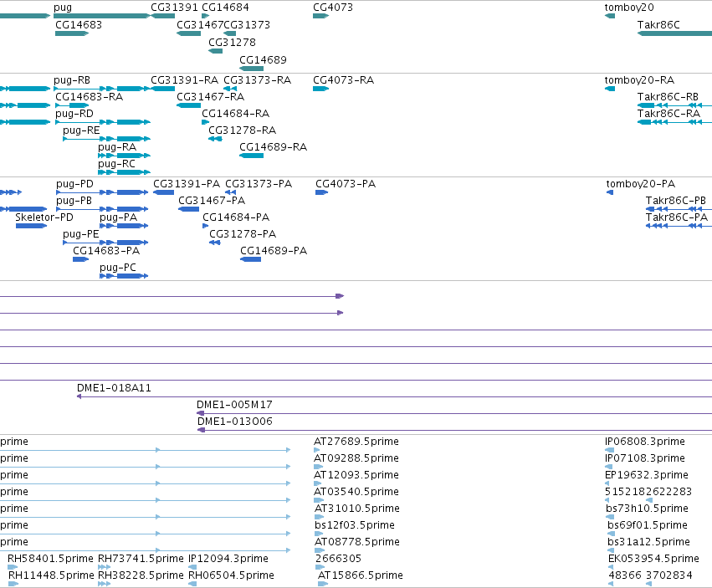This screenshot has height=588, width=712.
Task: Select the AT15866.5prime EST label
Action: (x=361, y=575)
